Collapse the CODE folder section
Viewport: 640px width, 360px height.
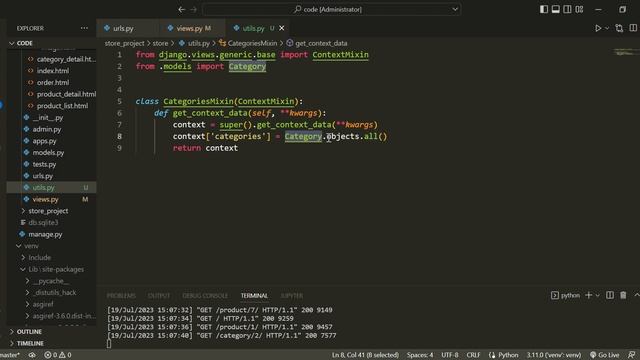(x=24, y=43)
